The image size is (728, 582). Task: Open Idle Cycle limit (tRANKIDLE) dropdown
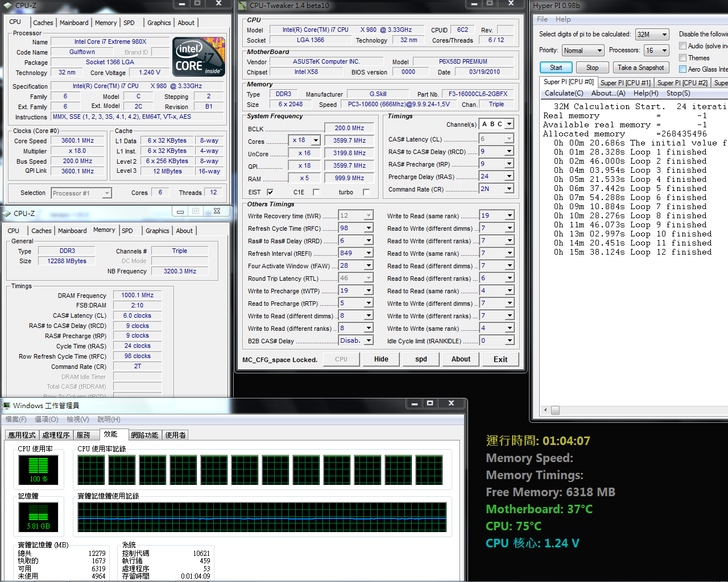[x=509, y=340]
